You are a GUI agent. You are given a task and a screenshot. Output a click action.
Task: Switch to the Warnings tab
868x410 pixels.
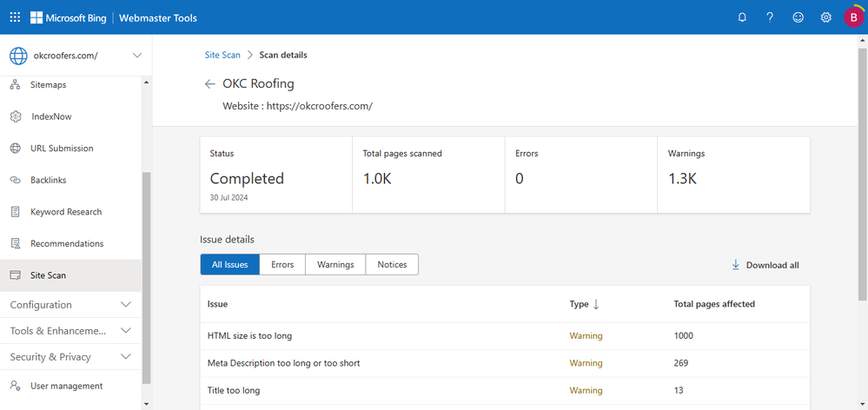pyautogui.click(x=335, y=265)
